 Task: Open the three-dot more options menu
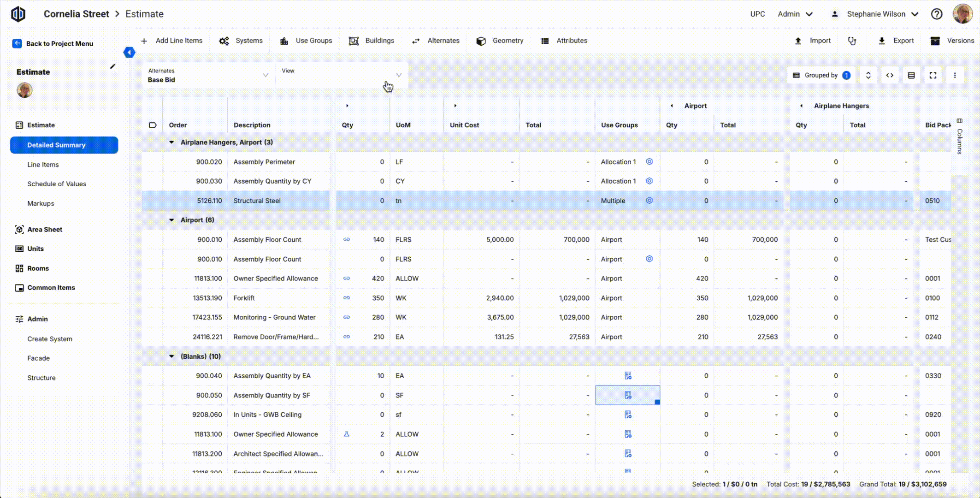tap(955, 76)
